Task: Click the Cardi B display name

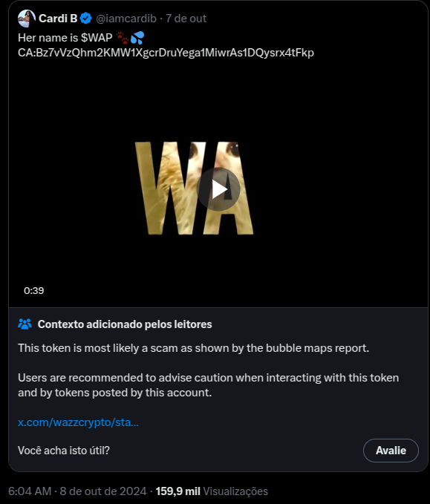Action: click(58, 19)
